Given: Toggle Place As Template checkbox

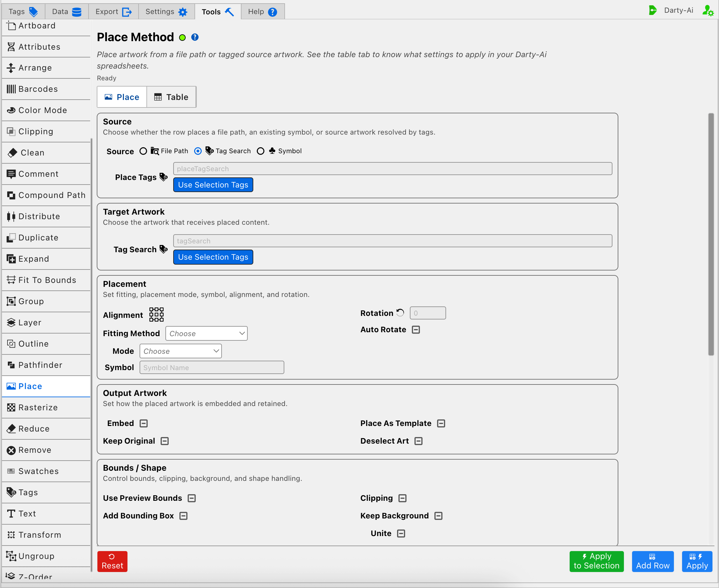Looking at the screenshot, I should 441,423.
